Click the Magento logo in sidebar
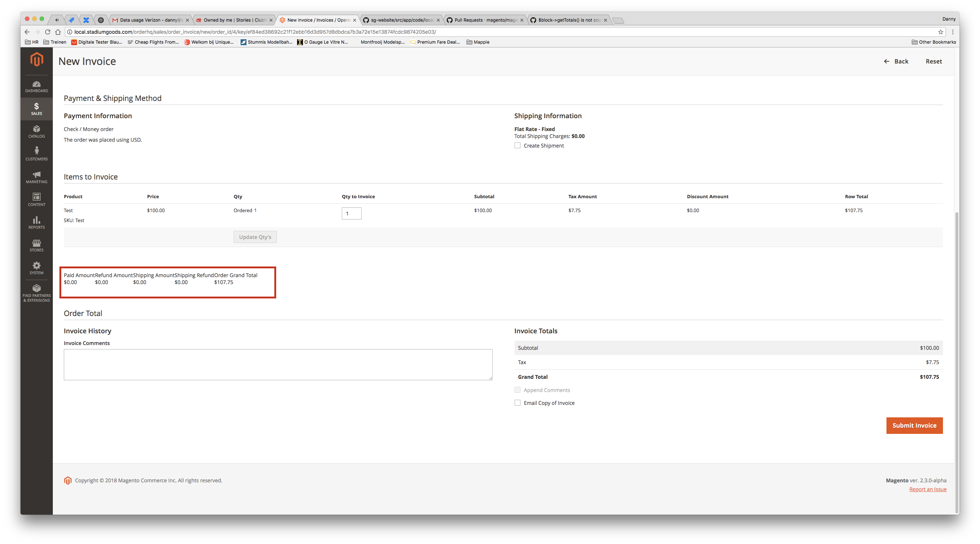 click(x=37, y=59)
